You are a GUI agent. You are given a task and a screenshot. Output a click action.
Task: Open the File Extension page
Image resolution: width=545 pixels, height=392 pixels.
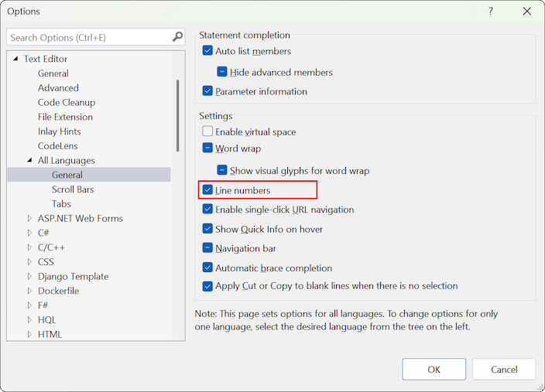coord(65,117)
